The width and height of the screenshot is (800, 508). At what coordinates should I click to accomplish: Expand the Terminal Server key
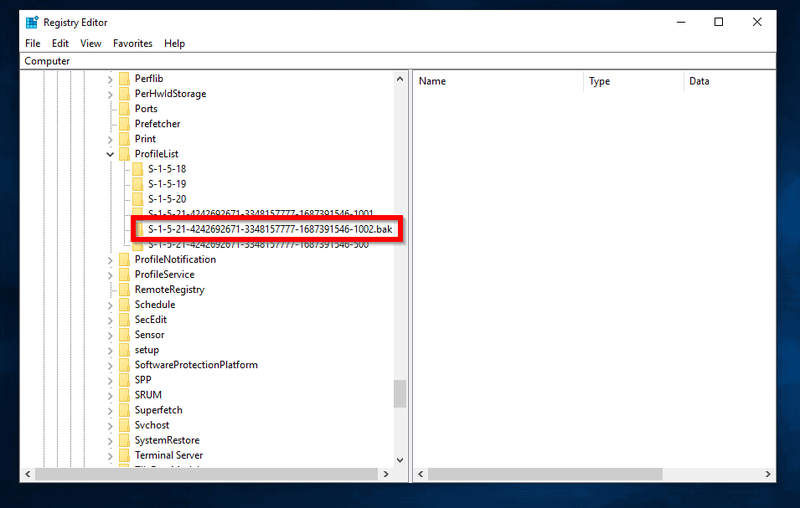click(x=110, y=456)
